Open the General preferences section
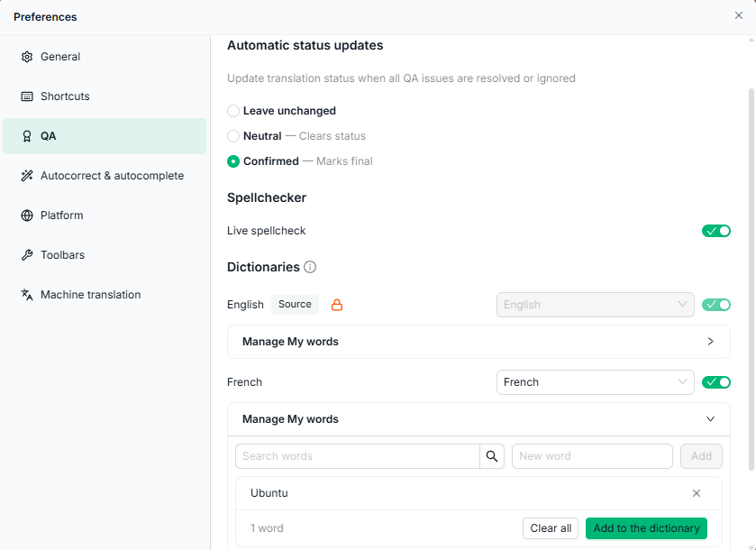Image resolution: width=756 pixels, height=550 pixels. point(105,57)
